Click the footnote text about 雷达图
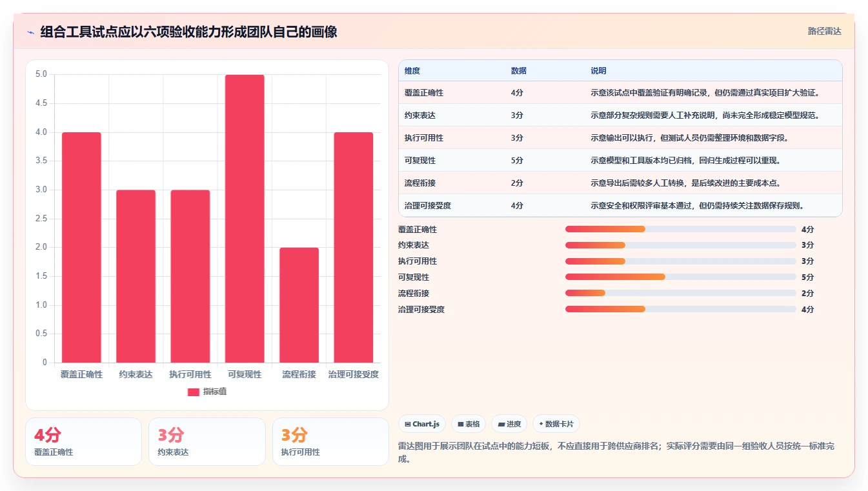 click(x=616, y=453)
